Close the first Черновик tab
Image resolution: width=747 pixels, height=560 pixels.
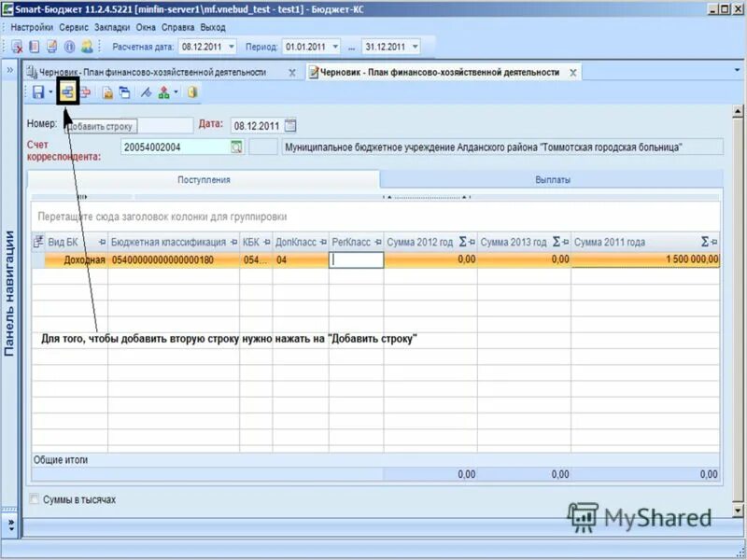(292, 73)
